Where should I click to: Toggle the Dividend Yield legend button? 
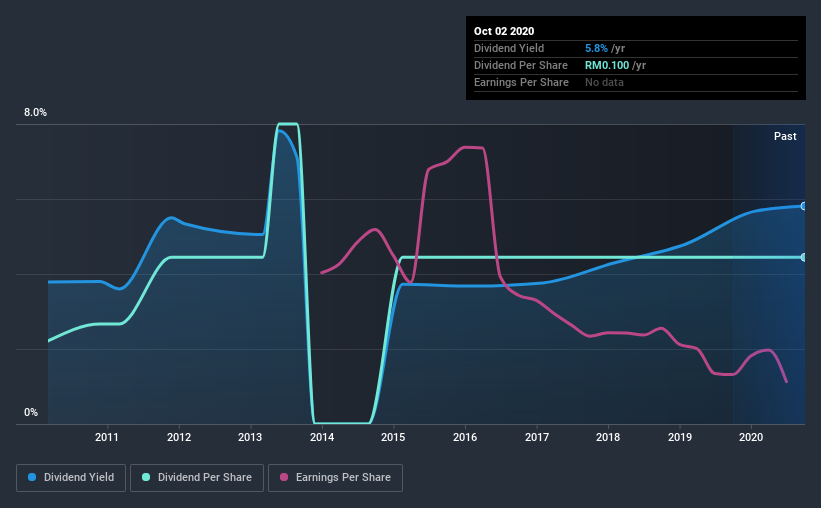tap(71, 478)
